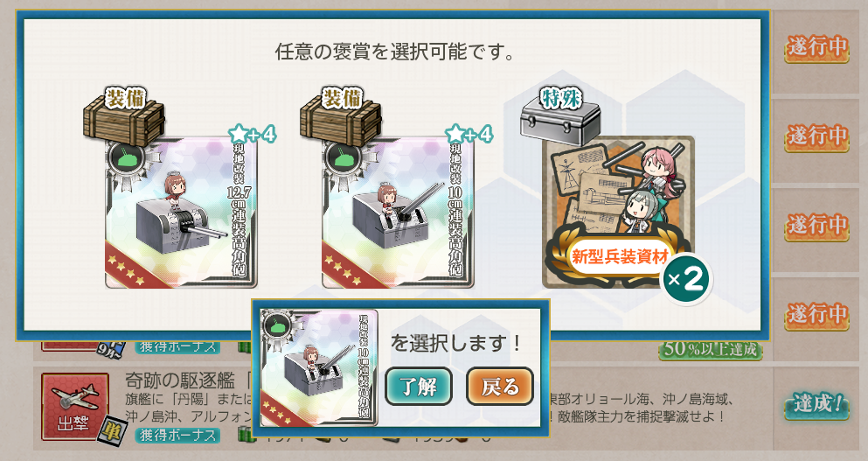Select the 10cm連装高角砲 reward card

coord(398,213)
